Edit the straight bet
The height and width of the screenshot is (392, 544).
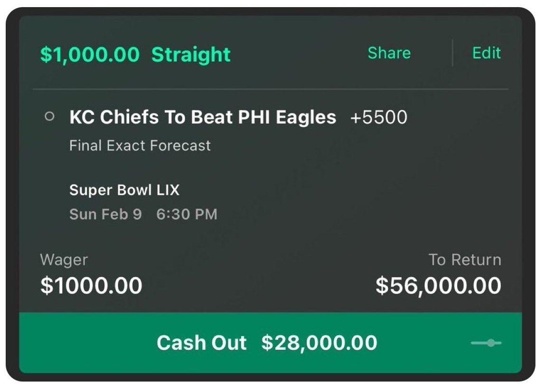(x=486, y=53)
